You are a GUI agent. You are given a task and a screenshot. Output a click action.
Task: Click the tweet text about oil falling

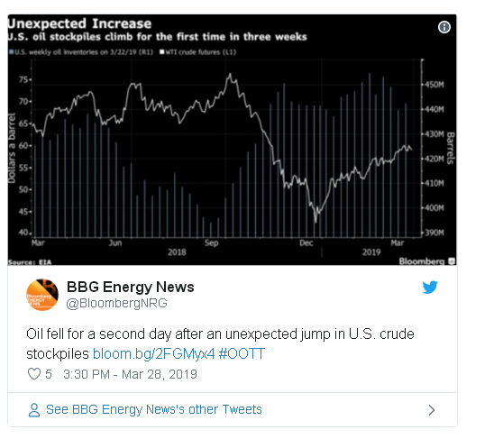(x=220, y=343)
